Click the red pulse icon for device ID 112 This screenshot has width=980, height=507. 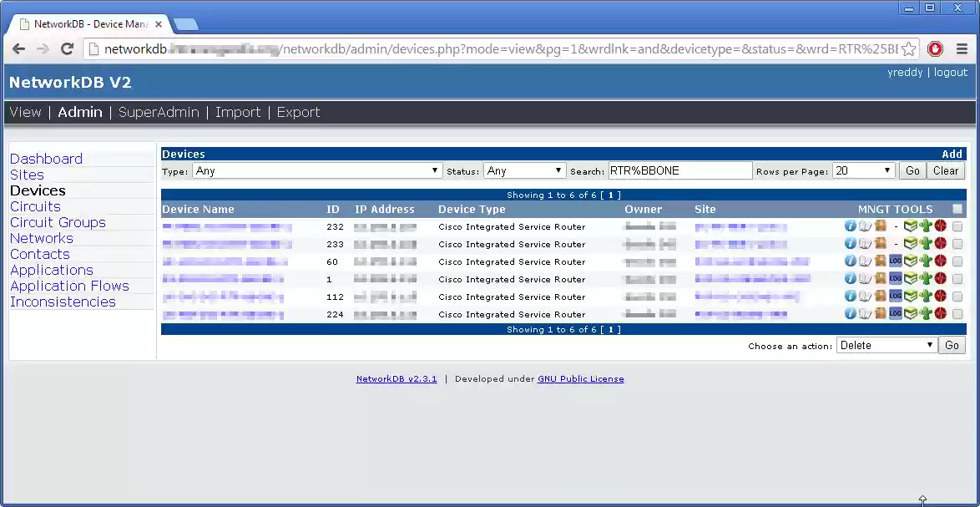[x=940, y=297]
